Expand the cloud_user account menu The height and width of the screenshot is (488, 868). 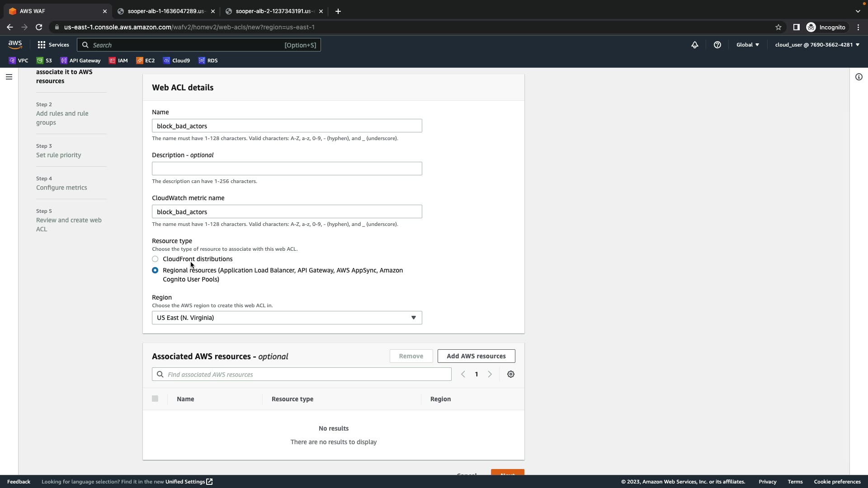coord(817,45)
